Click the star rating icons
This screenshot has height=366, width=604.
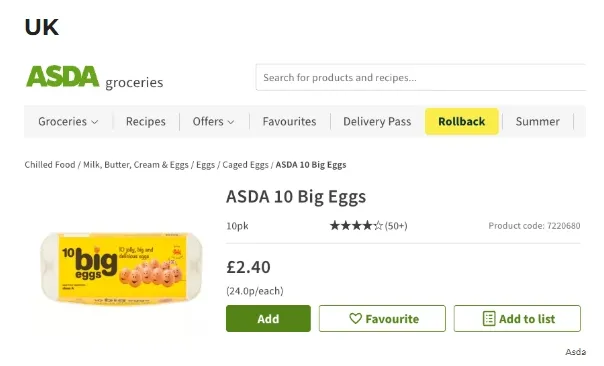[x=356, y=225]
